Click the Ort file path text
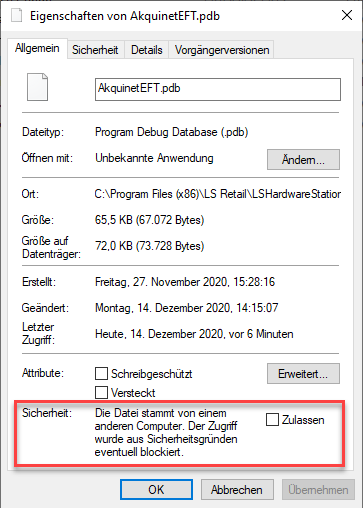The width and height of the screenshot is (363, 508). tap(218, 194)
